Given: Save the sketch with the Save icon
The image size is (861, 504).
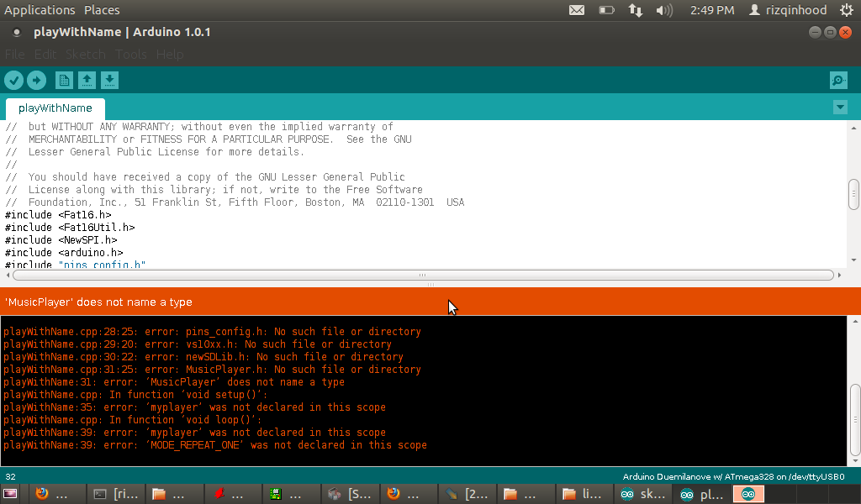Looking at the screenshot, I should click(109, 81).
